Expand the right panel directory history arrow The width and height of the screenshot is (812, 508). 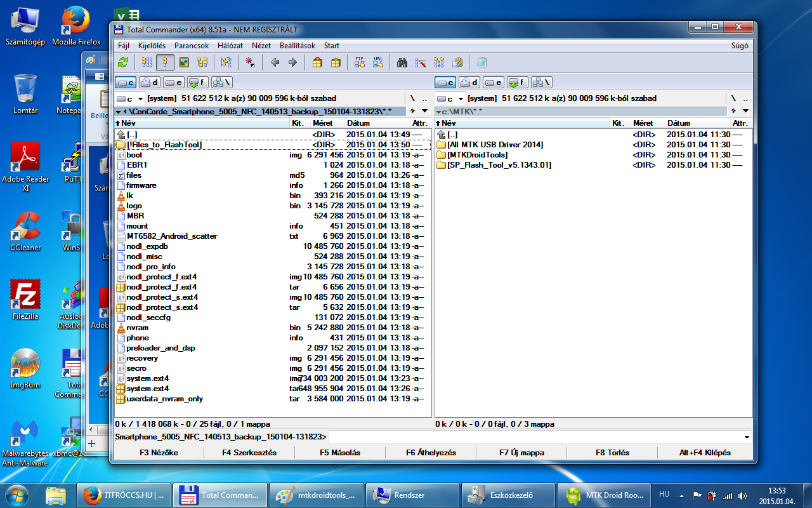pos(745,111)
